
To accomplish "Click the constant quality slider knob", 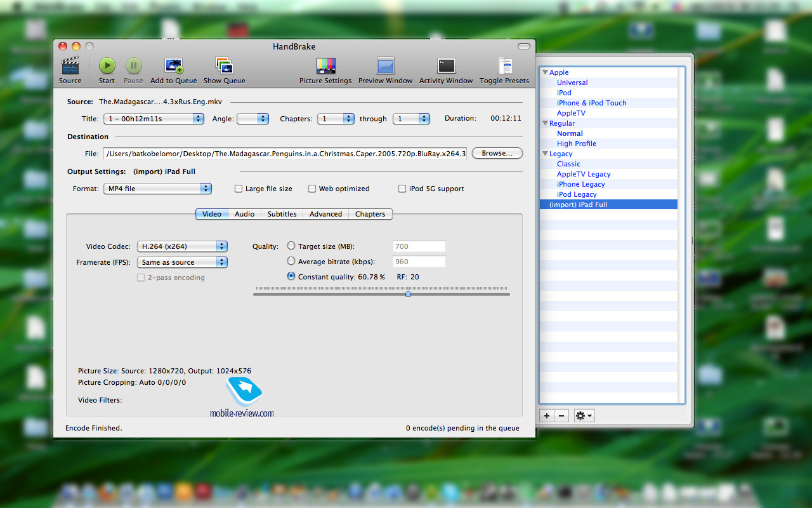I will point(408,293).
